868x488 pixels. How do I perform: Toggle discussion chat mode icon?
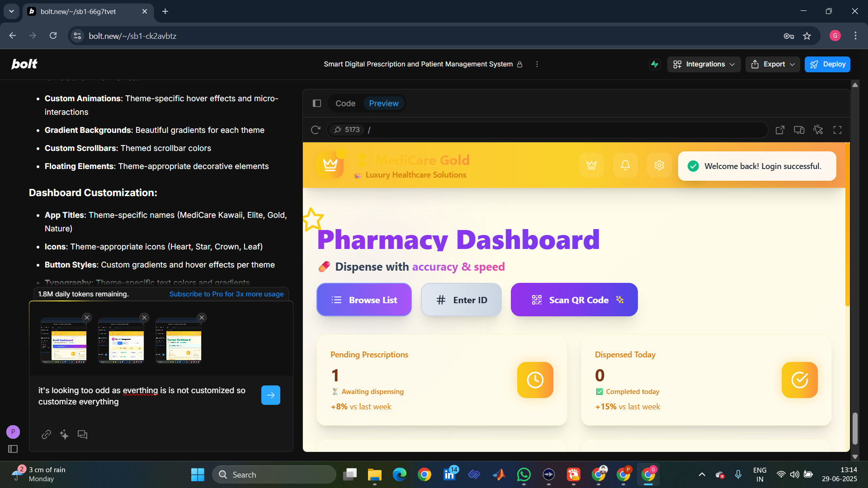(82, 435)
